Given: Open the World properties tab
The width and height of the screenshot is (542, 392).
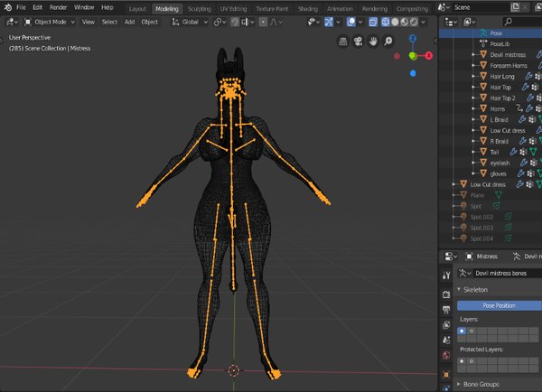Looking at the screenshot, I should pos(446,355).
